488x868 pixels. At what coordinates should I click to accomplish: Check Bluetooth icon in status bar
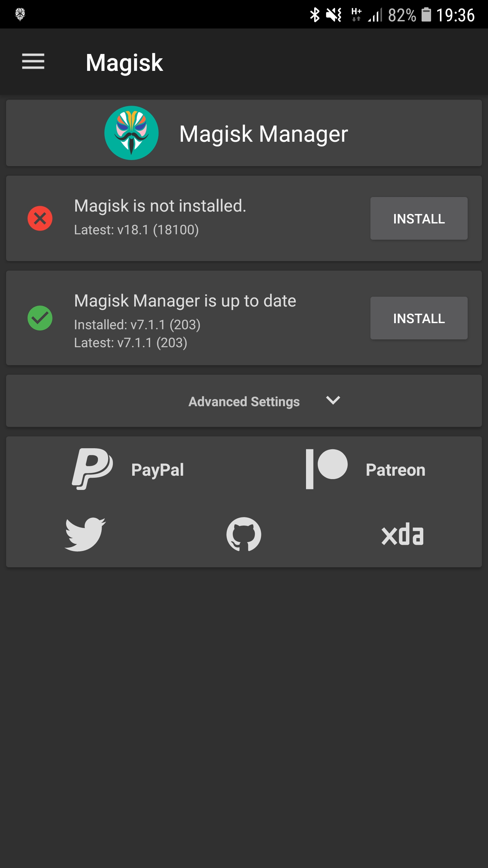[315, 14]
